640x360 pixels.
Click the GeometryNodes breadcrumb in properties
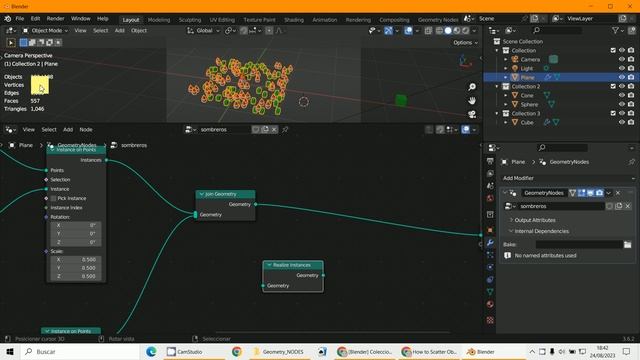click(x=569, y=162)
